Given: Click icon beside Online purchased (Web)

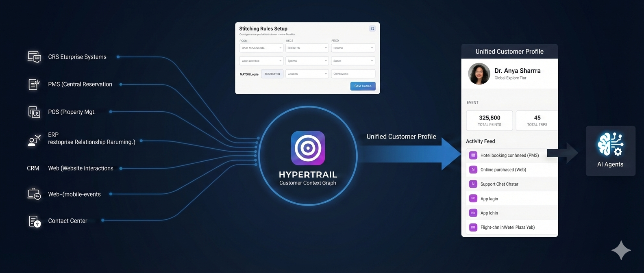Looking at the screenshot, I should [473, 169].
